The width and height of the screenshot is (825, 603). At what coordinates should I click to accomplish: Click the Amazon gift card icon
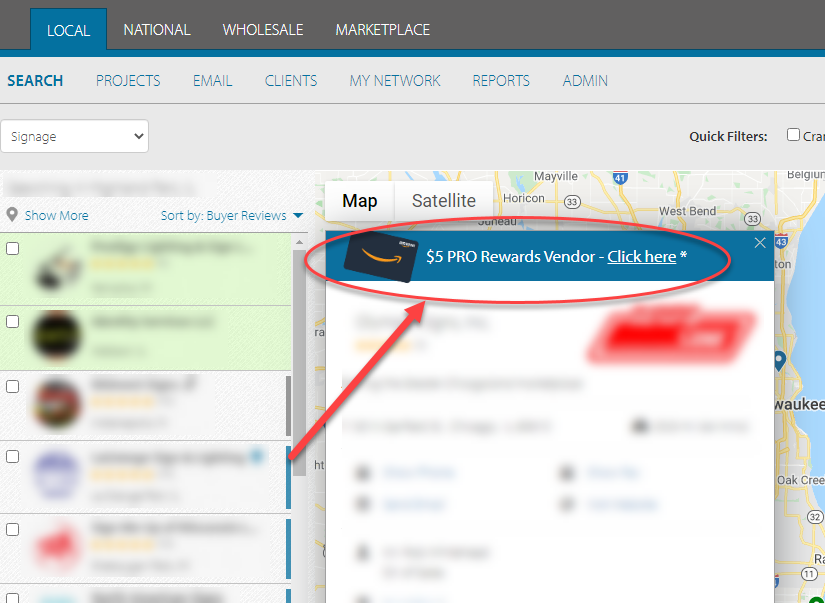(381, 256)
